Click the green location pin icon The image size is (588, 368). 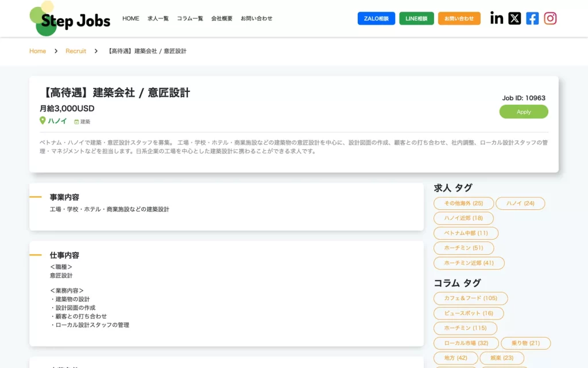(42, 121)
